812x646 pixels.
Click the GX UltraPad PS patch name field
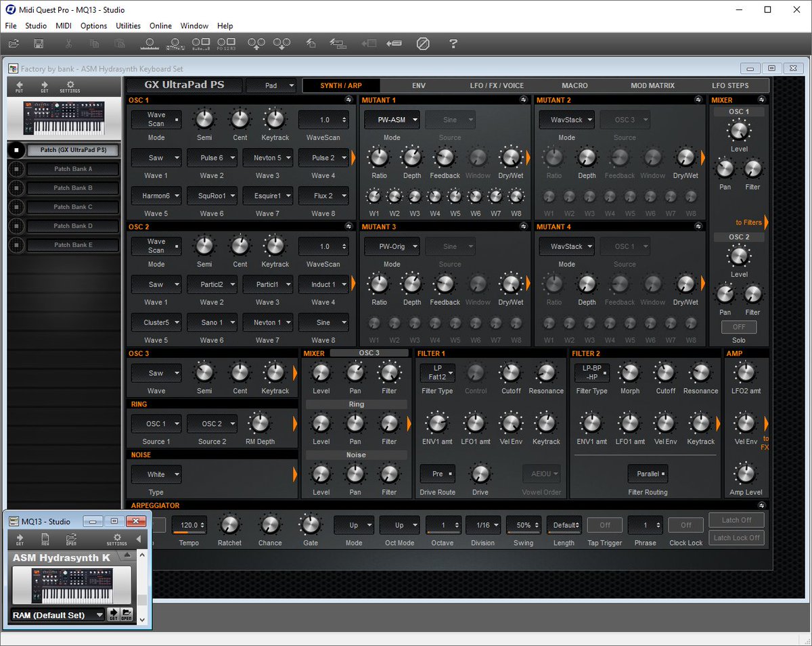(x=183, y=86)
